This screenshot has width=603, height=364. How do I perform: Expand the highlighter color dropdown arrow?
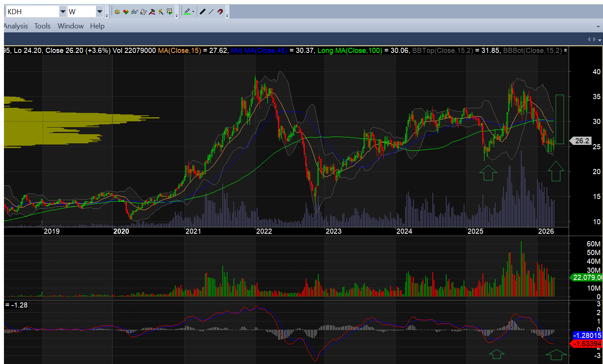(193, 12)
